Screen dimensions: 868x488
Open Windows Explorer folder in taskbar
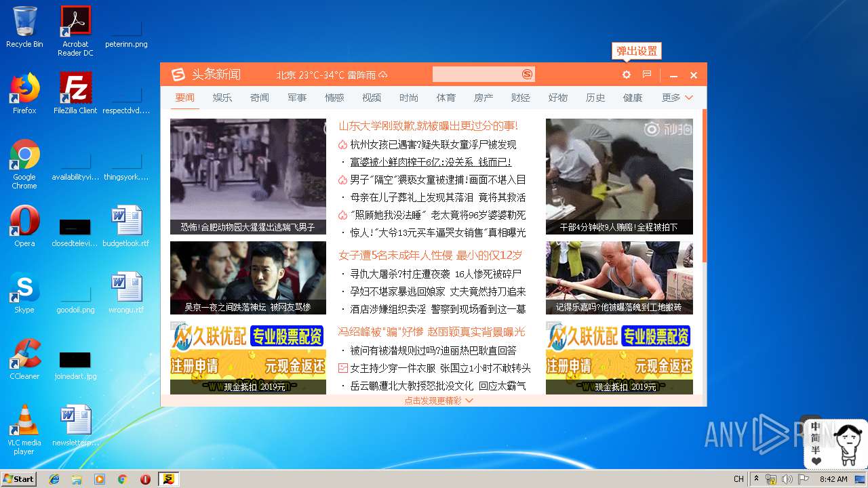point(77,479)
